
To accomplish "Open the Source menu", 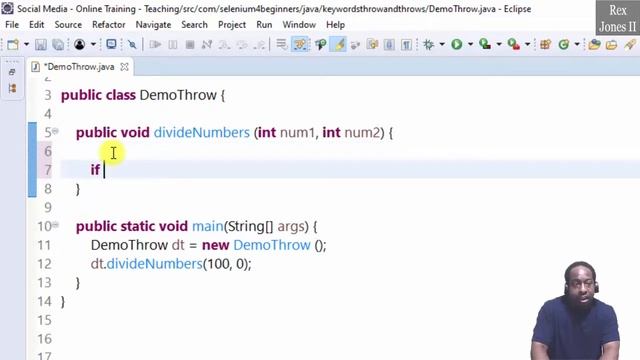I will (x=68, y=25).
